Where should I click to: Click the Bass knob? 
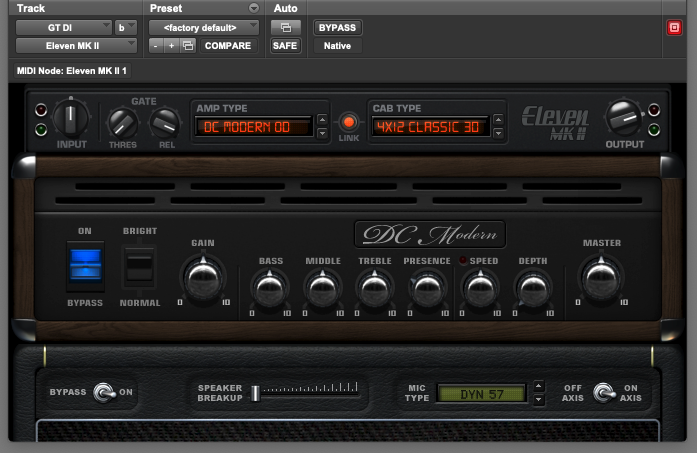tap(270, 289)
